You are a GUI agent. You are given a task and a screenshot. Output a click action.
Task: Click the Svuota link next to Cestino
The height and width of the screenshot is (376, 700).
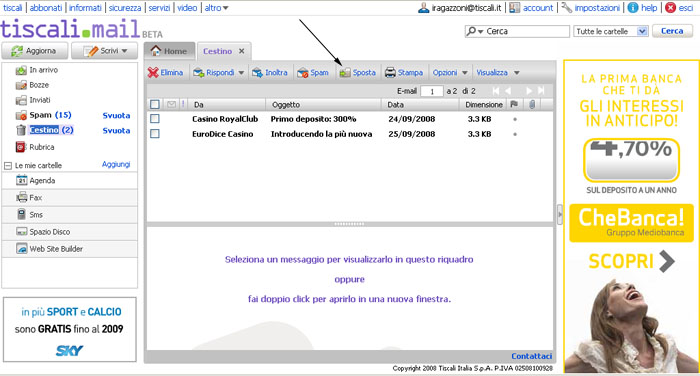click(x=117, y=130)
